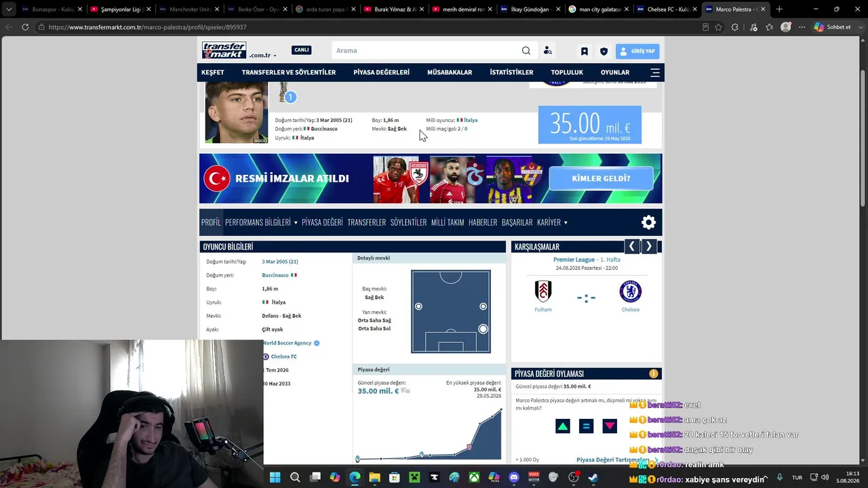Screen dimensions: 868x488
Task: Open the 3 Mar 2005 birthdate link
Action: click(280, 262)
